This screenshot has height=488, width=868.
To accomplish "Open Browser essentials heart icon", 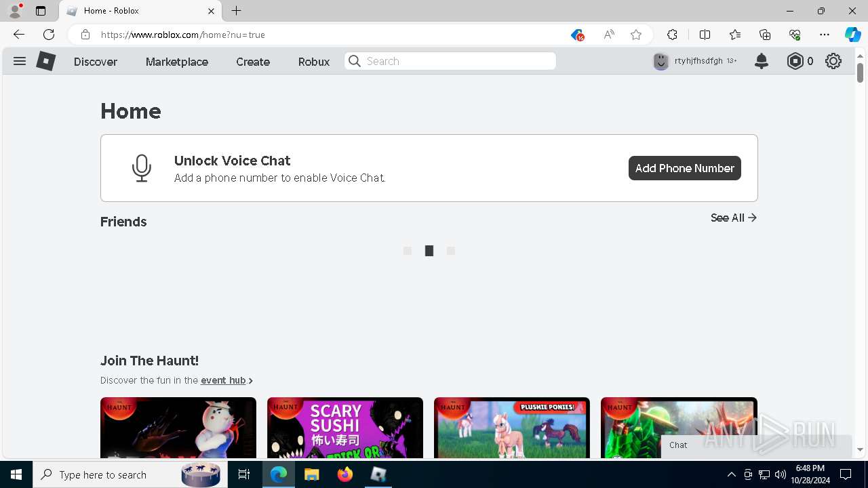I will click(x=795, y=35).
